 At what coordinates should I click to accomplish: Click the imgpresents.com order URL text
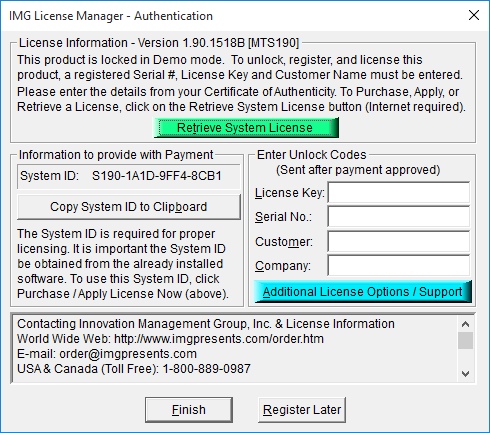[219, 339]
